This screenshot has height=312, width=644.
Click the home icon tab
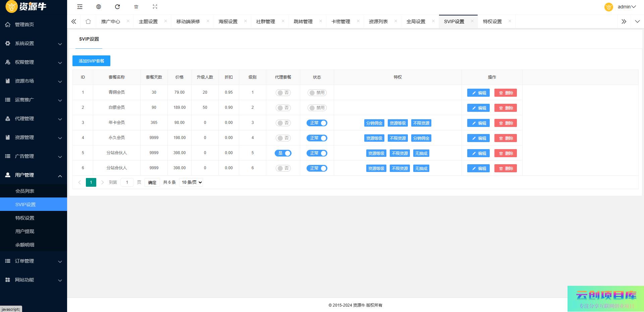tap(88, 21)
